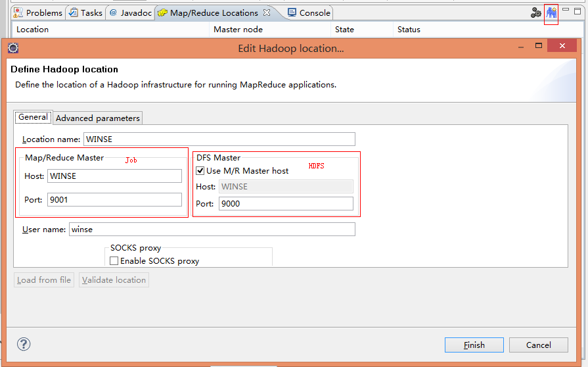The height and width of the screenshot is (367, 588).
Task: Click the help question mark icon
Action: (24, 344)
